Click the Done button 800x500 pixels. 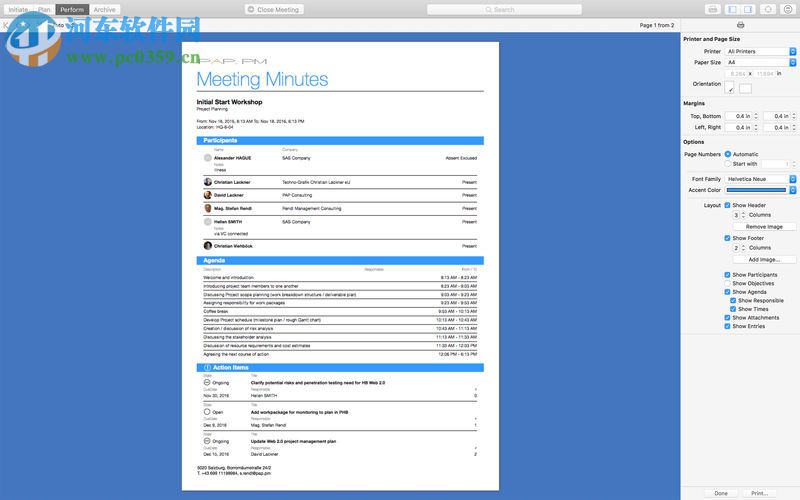pos(721,493)
